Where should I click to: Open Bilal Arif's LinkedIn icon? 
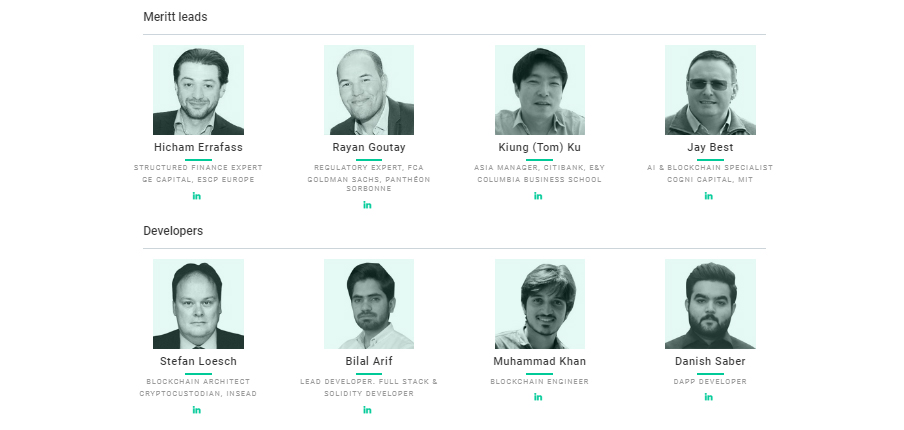point(367,410)
